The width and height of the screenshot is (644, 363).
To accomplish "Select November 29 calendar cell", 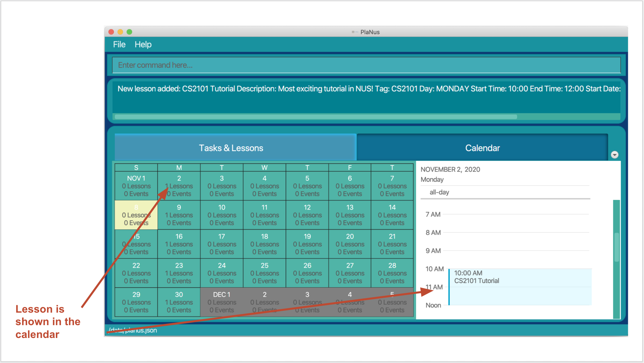I will pos(136,302).
